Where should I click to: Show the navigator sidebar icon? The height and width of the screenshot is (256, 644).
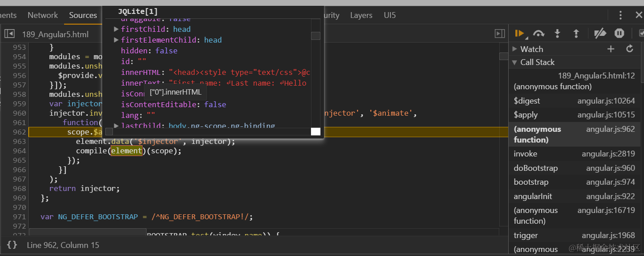click(x=9, y=34)
